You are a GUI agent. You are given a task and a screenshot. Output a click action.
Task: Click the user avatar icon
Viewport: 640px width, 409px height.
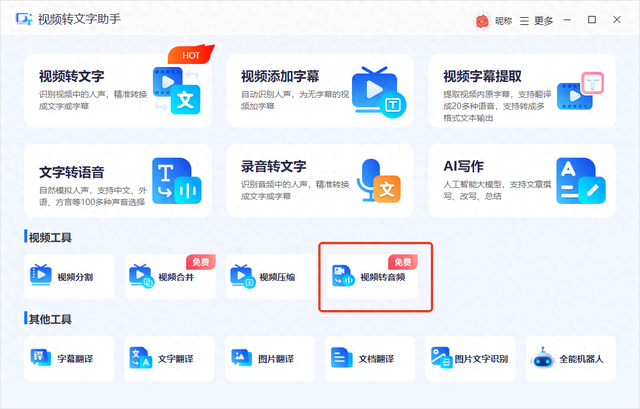(x=482, y=20)
